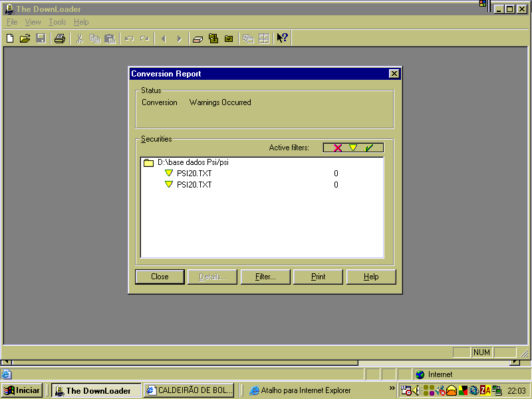This screenshot has height=399, width=532.
Task: Click the Iniciar start button
Action: pos(22,390)
